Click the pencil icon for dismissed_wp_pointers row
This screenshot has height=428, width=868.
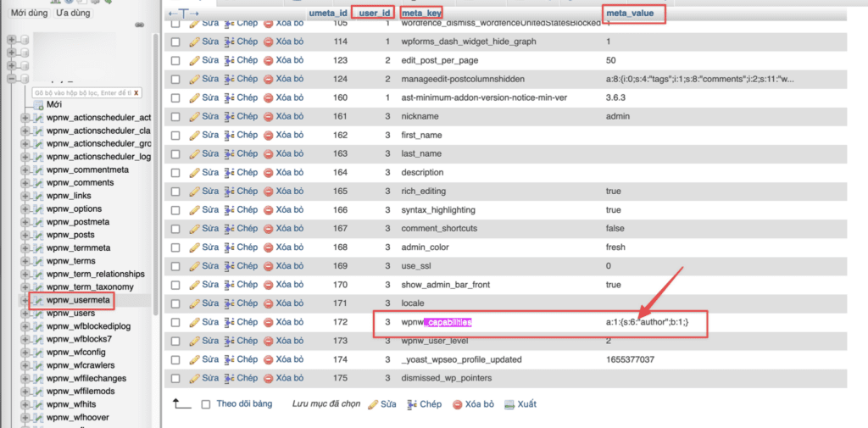(x=194, y=378)
